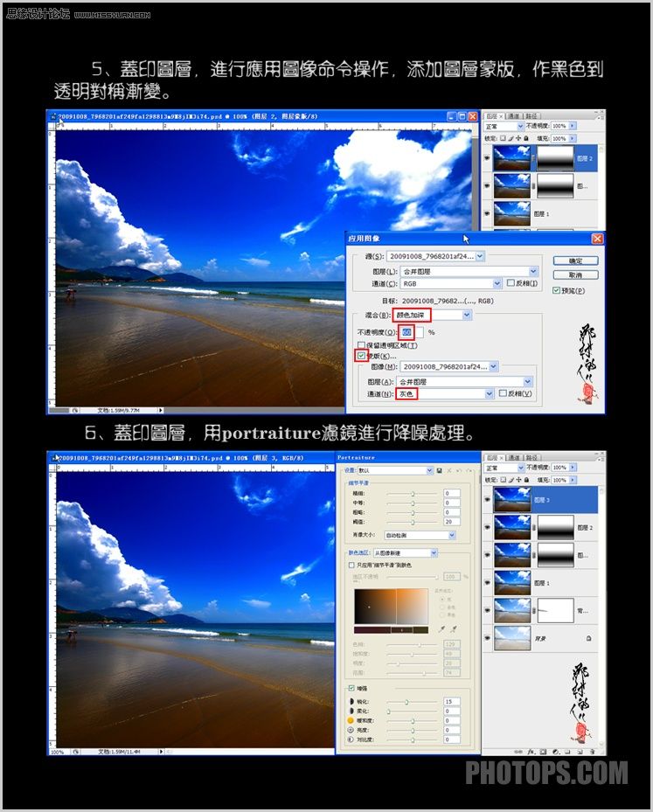Add layer mask in step 6 Layers panel
This screenshot has width=653, height=812.
click(543, 751)
